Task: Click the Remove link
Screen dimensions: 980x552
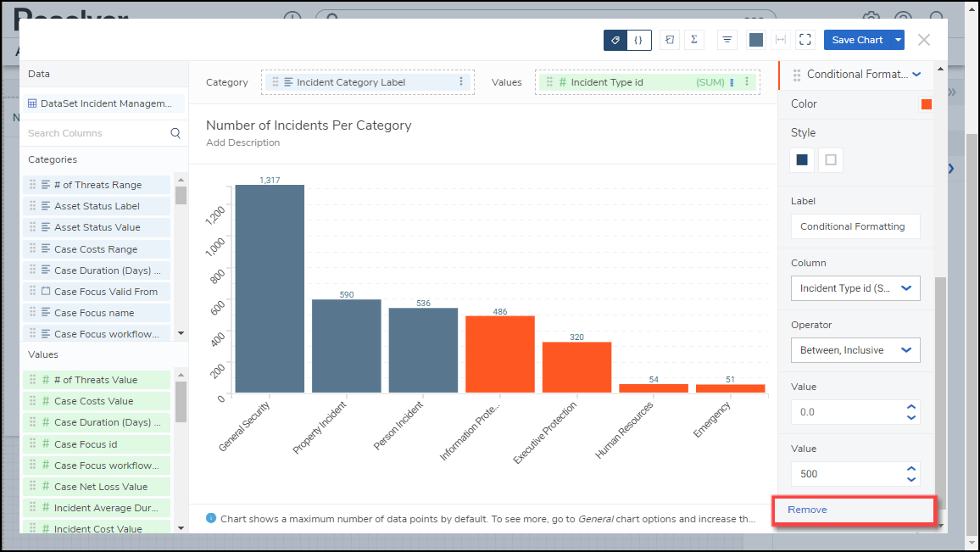Action: [807, 510]
